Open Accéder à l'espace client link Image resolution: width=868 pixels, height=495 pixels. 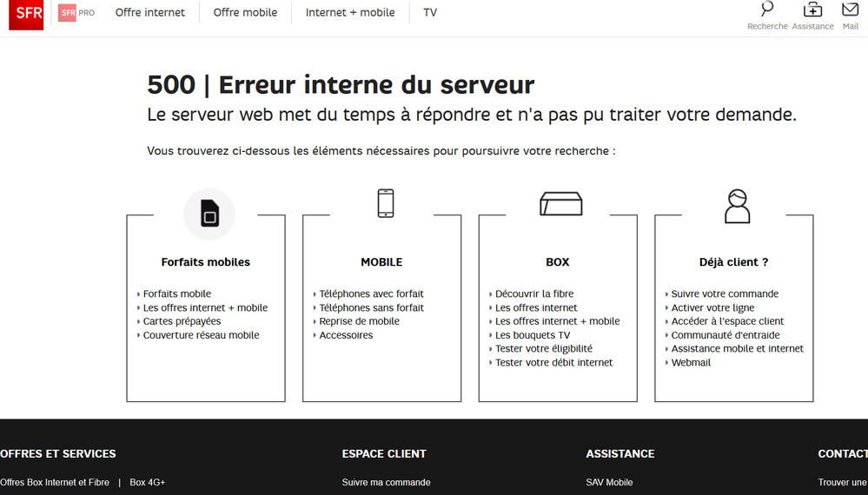click(x=727, y=321)
